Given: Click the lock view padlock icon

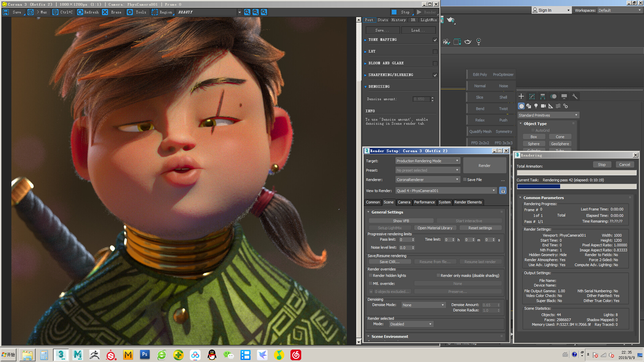Looking at the screenshot, I should click(502, 191).
